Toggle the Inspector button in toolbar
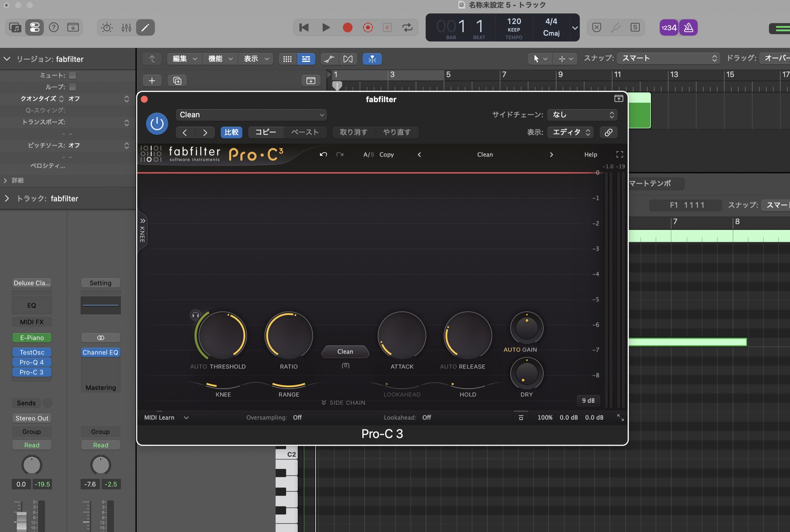Screen dimensions: 790x532 coord(35,28)
